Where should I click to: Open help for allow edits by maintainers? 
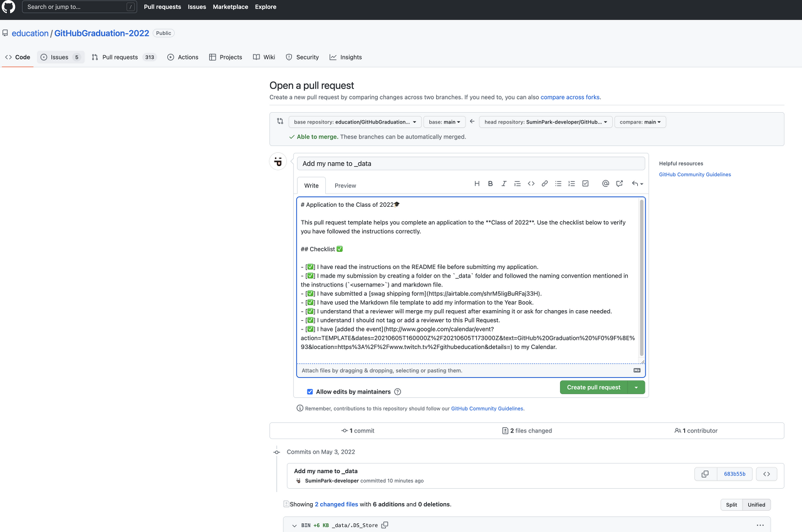click(x=397, y=392)
